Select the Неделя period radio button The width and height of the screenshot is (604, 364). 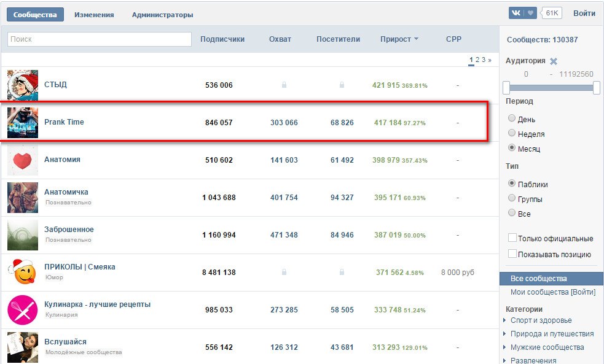pyautogui.click(x=512, y=134)
